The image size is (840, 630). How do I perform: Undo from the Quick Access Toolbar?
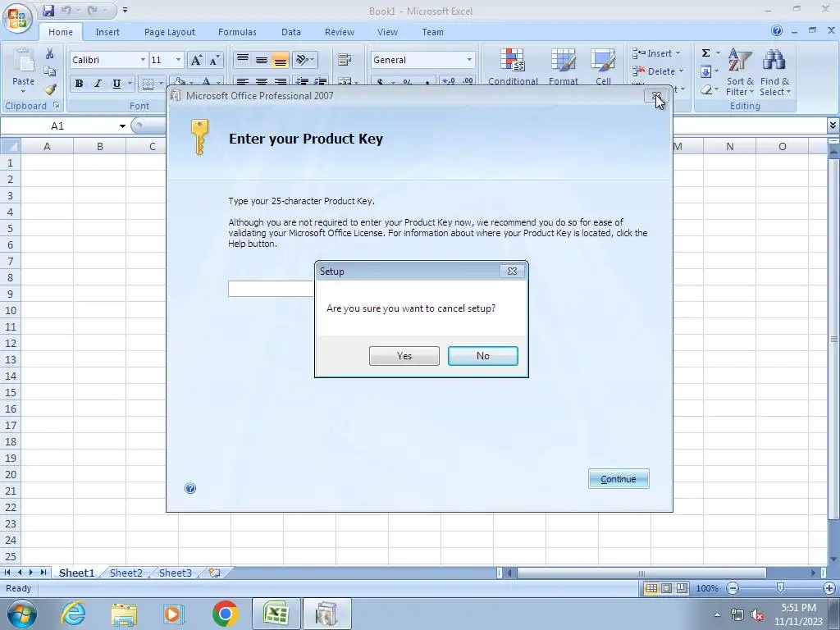pos(66,10)
